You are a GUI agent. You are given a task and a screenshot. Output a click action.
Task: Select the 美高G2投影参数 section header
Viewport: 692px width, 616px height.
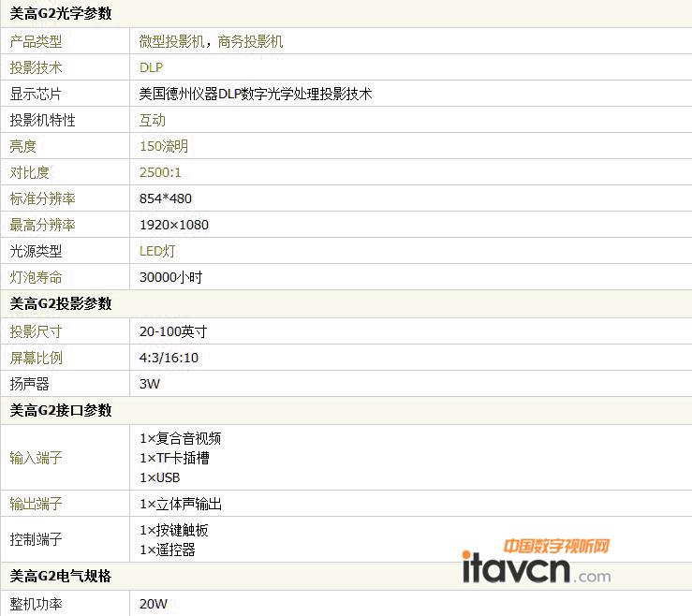pos(61,303)
